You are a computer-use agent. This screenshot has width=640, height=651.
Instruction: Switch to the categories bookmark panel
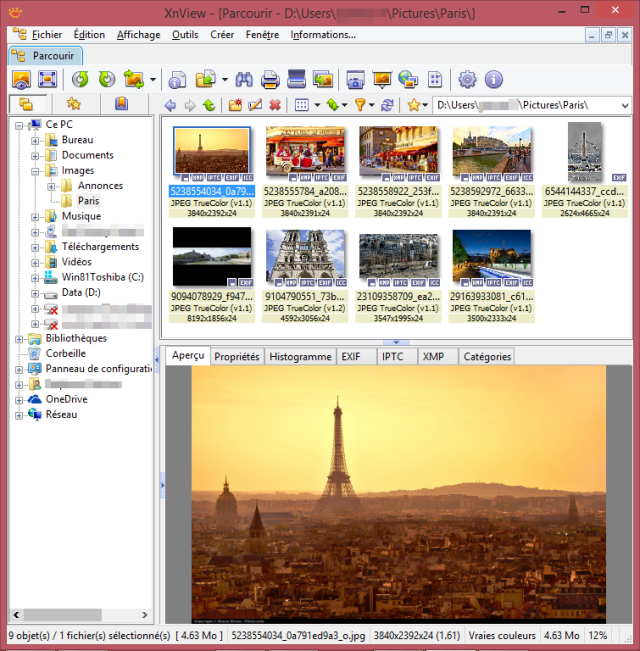[x=122, y=104]
